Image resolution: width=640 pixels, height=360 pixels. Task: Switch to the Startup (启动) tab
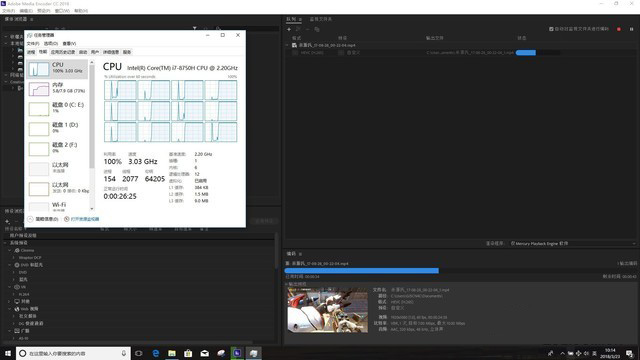coord(83,52)
